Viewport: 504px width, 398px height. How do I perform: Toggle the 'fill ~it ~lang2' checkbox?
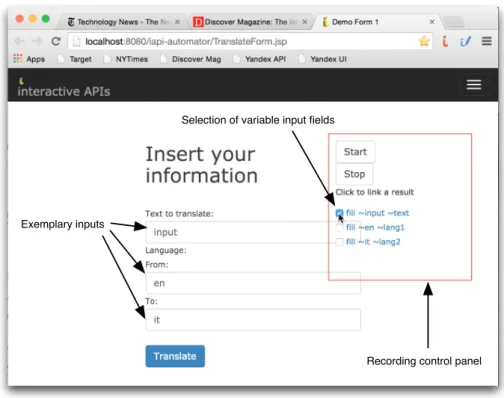[x=339, y=242]
